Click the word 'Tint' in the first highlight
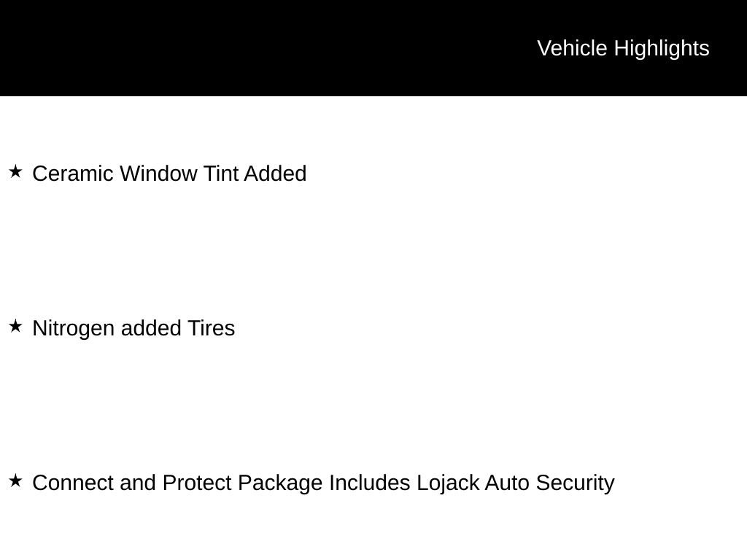Screen dimensions: 747x560 [221, 174]
